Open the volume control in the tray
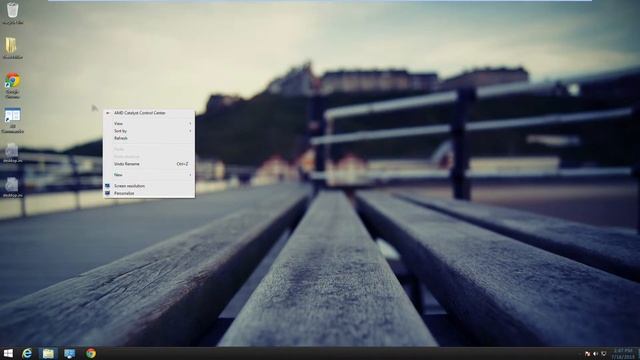The height and width of the screenshot is (360, 640). point(596,353)
